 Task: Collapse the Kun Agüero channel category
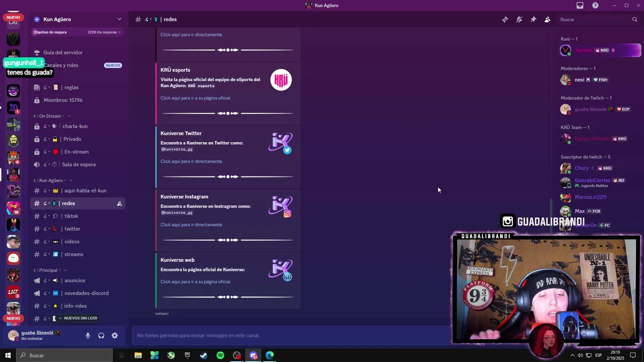pyautogui.click(x=53, y=180)
